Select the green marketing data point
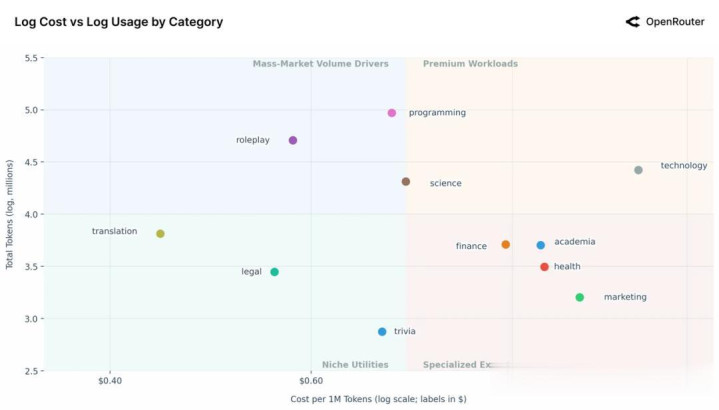719x410 pixels. click(580, 297)
